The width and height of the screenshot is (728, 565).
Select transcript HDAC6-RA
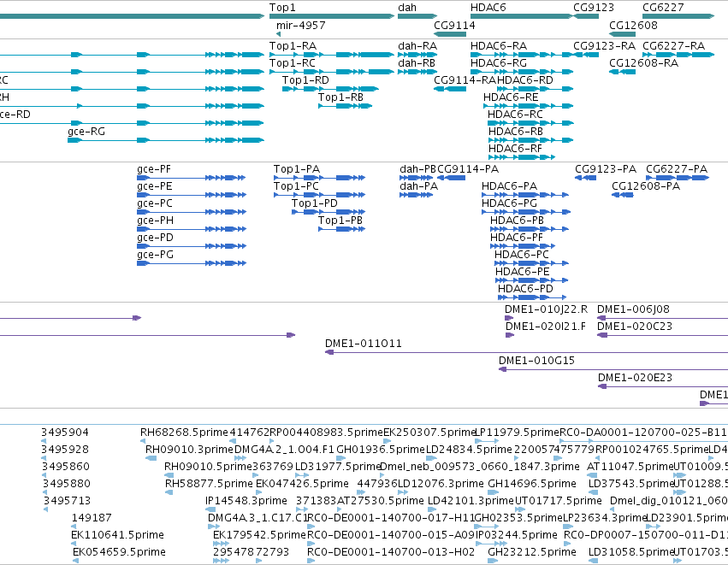tap(522, 55)
